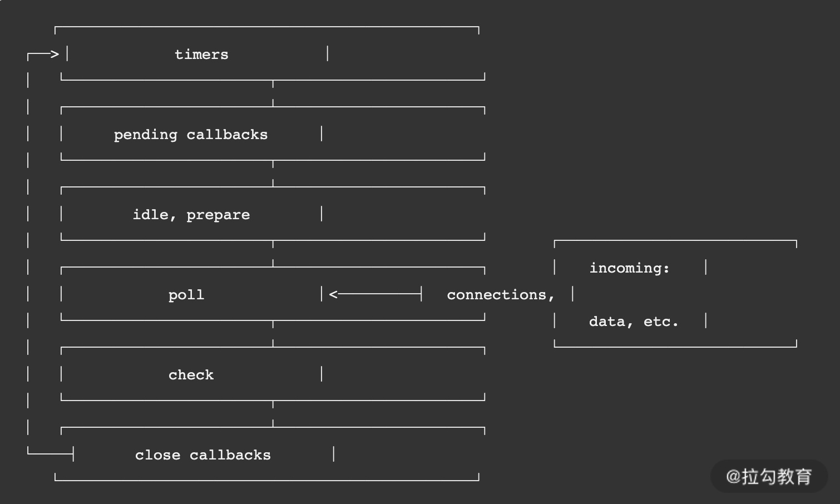Click connector between poll and check boxes
Image resolution: width=840 pixels, height=504 pixels.
[273, 333]
